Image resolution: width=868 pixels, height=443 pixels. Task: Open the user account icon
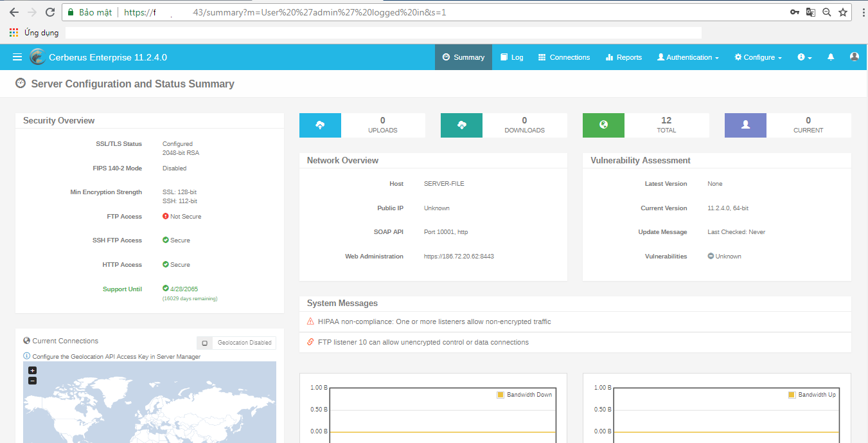[855, 57]
